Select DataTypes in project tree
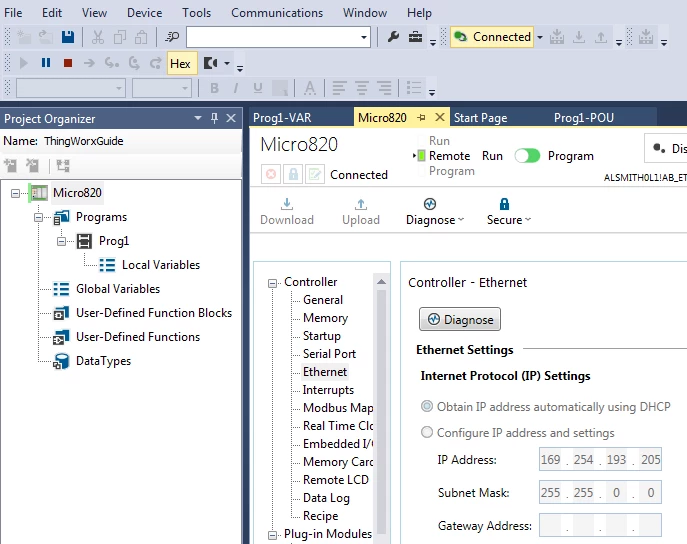Image resolution: width=687 pixels, height=544 pixels. (103, 361)
